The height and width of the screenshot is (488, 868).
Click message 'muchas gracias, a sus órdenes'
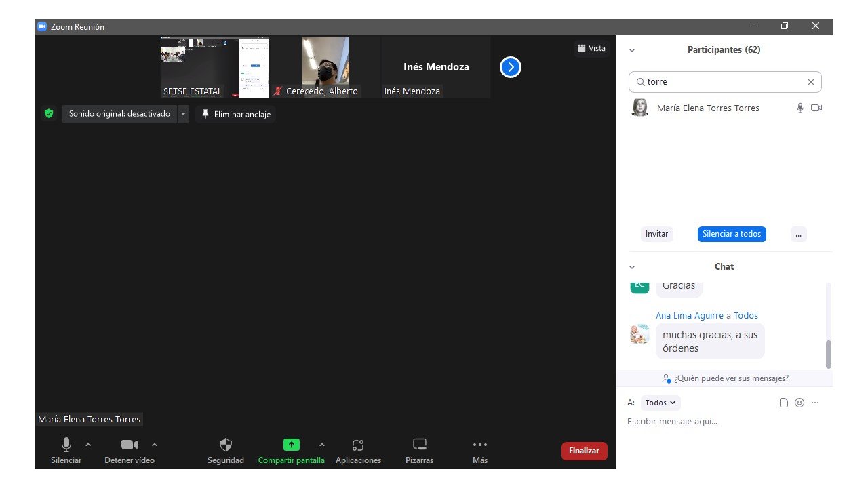click(710, 341)
